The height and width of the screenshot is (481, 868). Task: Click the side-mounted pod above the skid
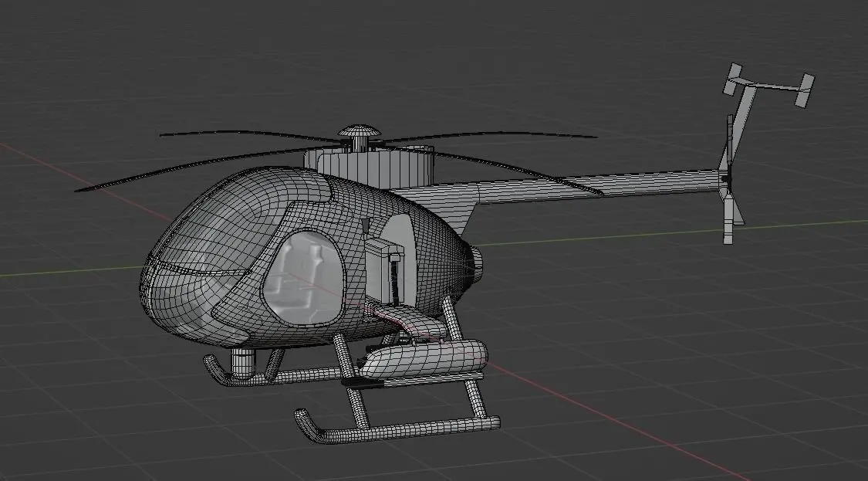(424, 358)
